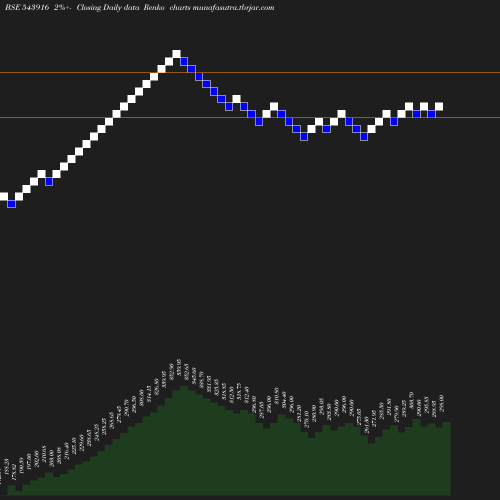Click the 271.95 price label

click(x=374, y=419)
